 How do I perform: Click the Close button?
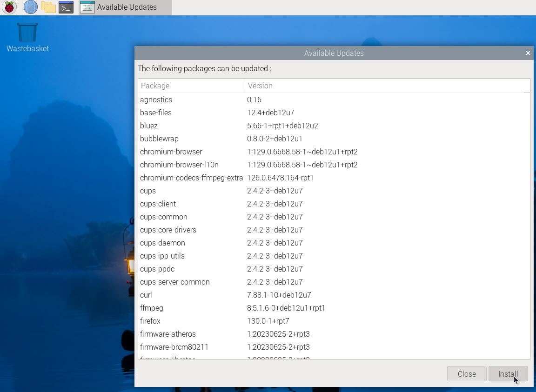(467, 374)
